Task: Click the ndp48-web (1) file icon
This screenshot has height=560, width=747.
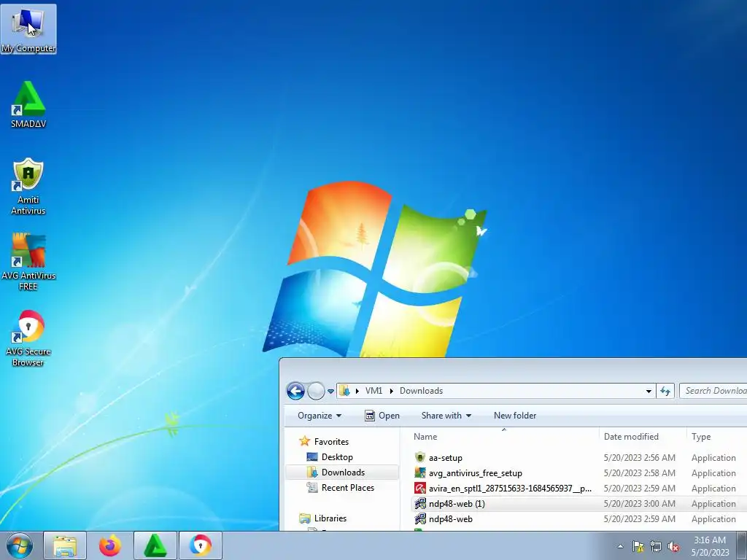Action: (419, 503)
